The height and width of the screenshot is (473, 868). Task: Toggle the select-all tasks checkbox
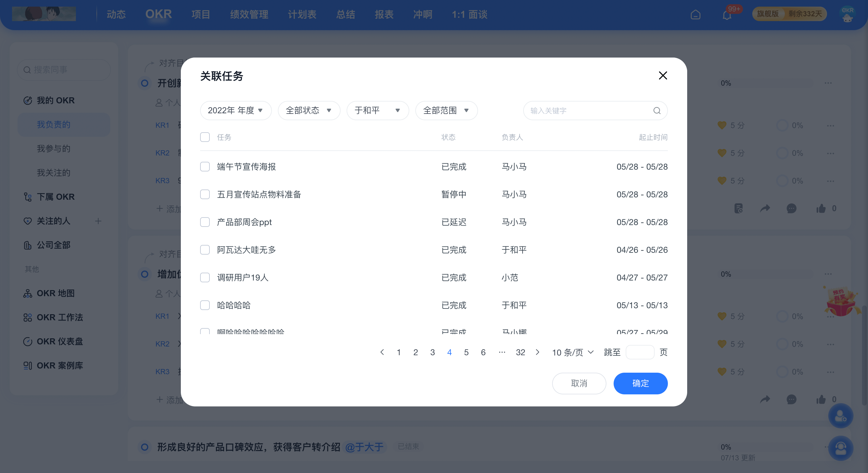click(x=205, y=137)
